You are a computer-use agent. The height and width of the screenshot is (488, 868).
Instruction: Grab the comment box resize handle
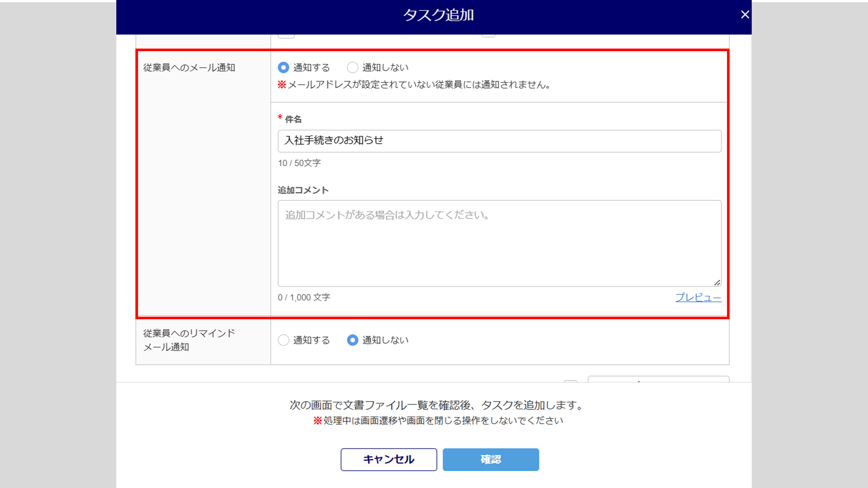coord(717,283)
